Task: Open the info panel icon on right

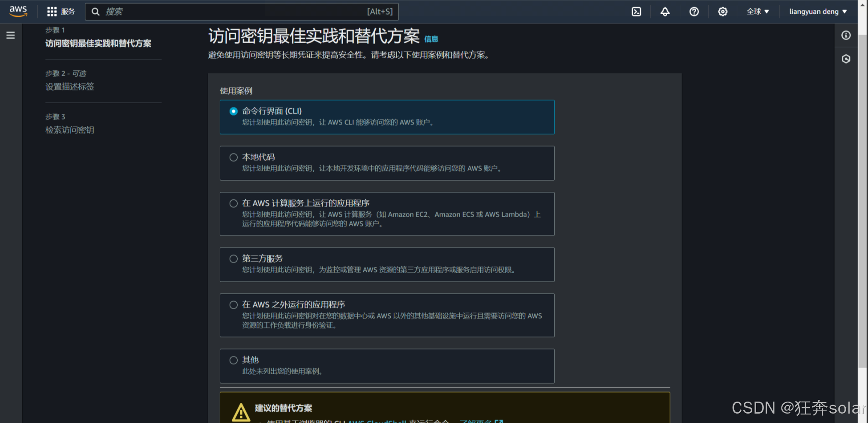Action: tap(846, 35)
